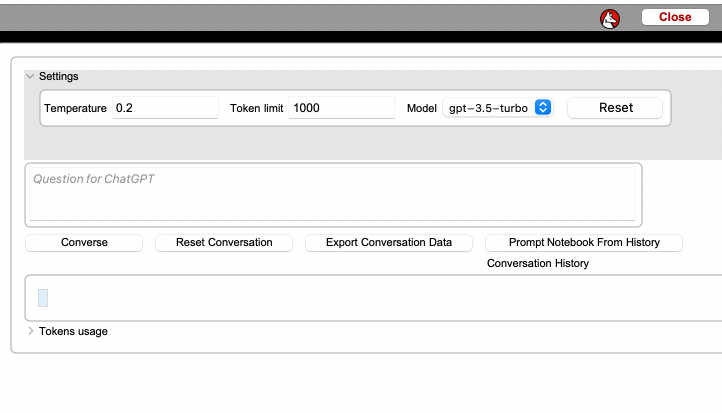The height and width of the screenshot is (413, 722).
Task: Click the Temperature label
Action: (x=75, y=108)
